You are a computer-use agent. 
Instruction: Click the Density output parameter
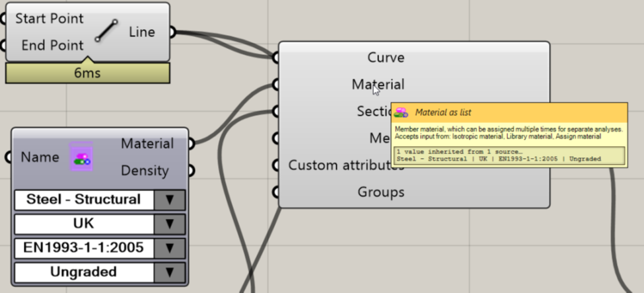144,171
